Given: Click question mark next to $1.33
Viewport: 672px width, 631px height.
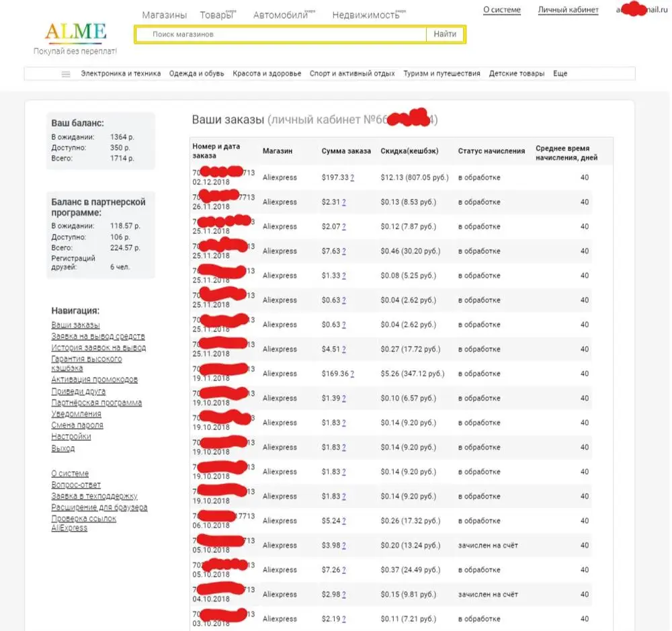Looking at the screenshot, I should 343,276.
